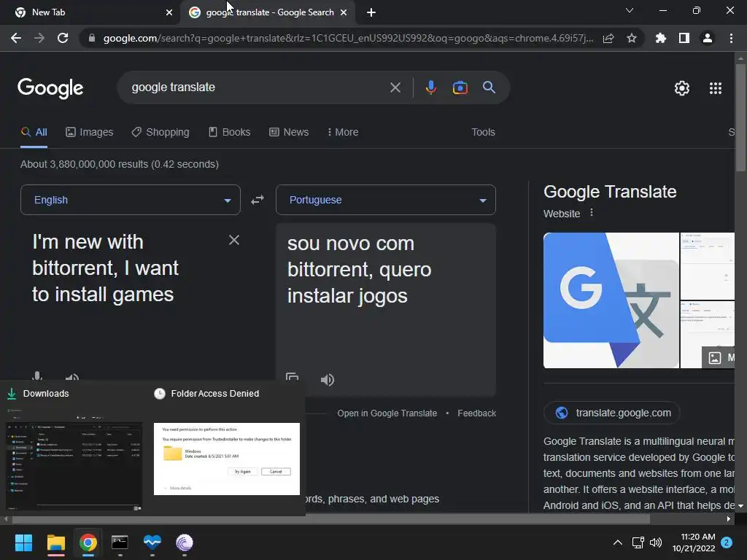Focus the Google search input field
Viewport: 747px width, 560px height.
coord(258,87)
